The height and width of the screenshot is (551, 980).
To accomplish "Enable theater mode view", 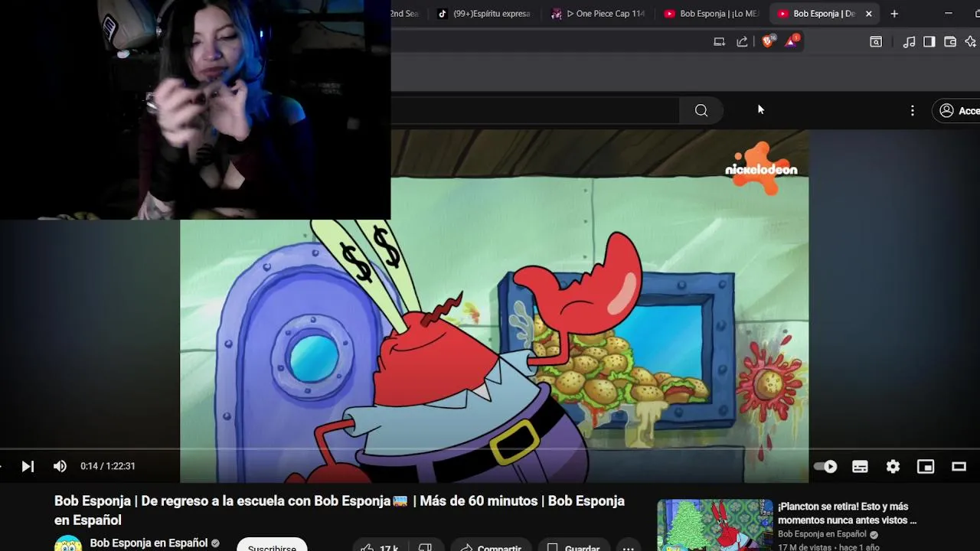I will click(x=959, y=466).
